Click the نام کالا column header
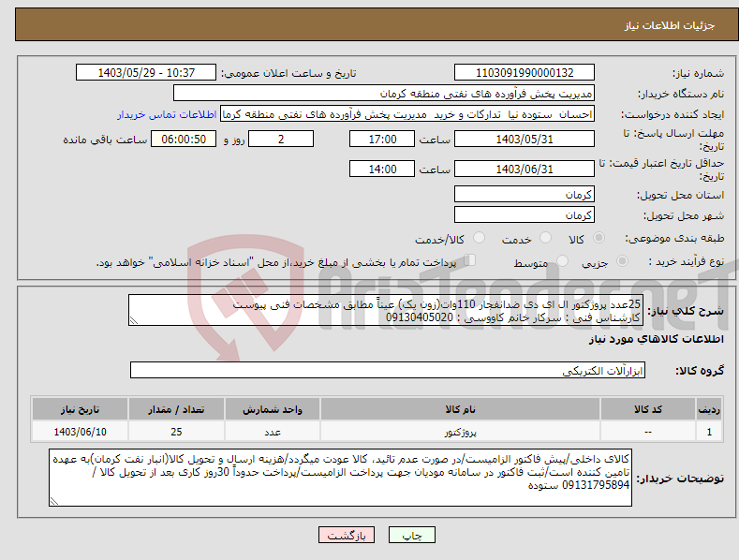 tap(460, 409)
